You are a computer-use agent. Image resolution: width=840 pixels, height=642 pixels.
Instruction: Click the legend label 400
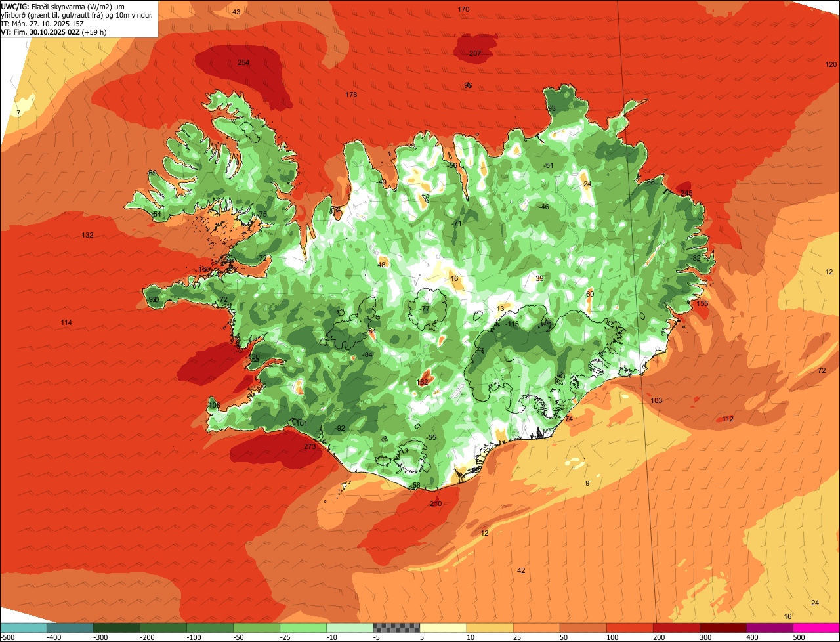752,637
